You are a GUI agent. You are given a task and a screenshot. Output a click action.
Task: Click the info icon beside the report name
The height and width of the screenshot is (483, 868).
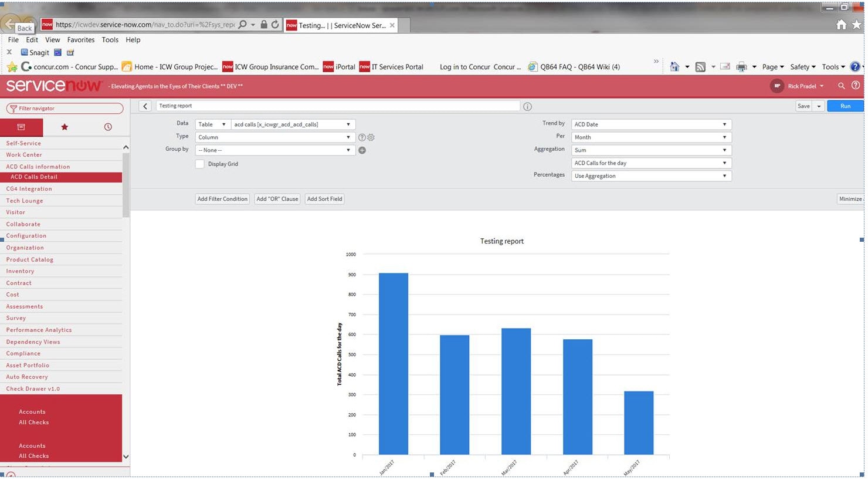[527, 106]
